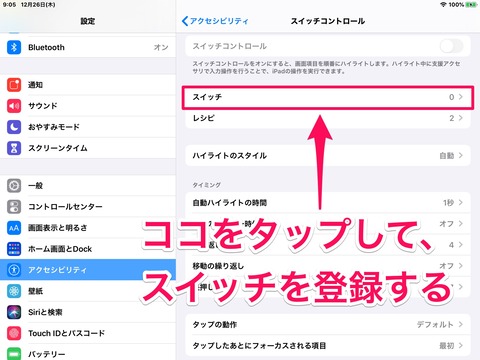Tap the 設定 sidebar title
480x360 pixels.
[88, 21]
